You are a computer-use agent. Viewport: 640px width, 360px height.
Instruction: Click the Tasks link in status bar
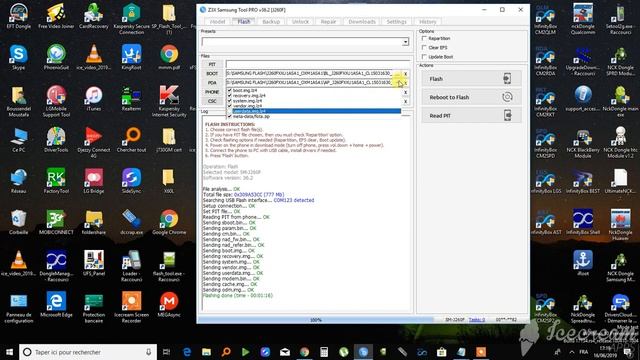477,320
